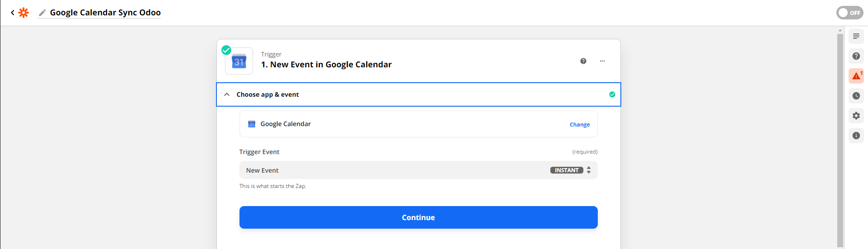Open the alert warning sidebar icon
The image size is (868, 249).
pyautogui.click(x=856, y=76)
